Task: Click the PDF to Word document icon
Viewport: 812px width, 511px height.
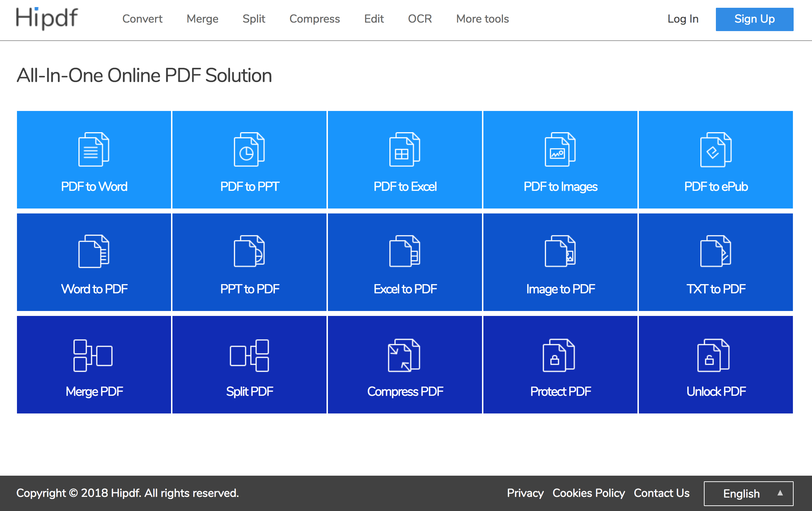Action: 94,149
